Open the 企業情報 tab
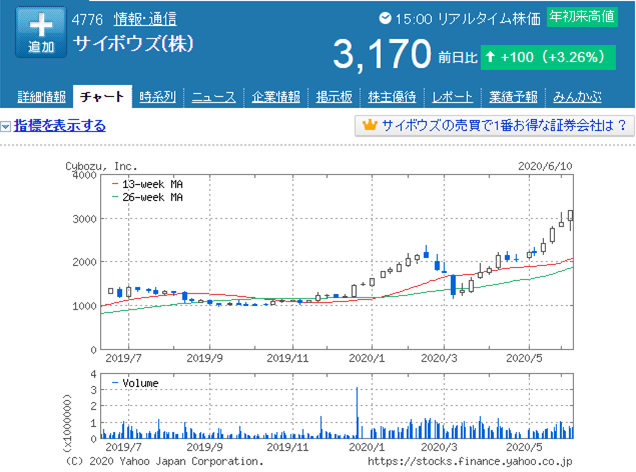Screen dimensions: 636x472 (276, 97)
